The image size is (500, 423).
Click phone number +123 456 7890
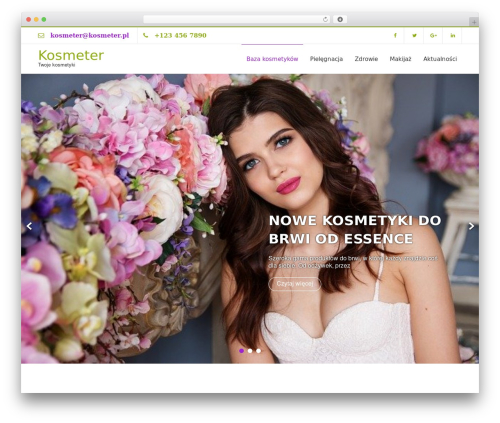coord(180,35)
